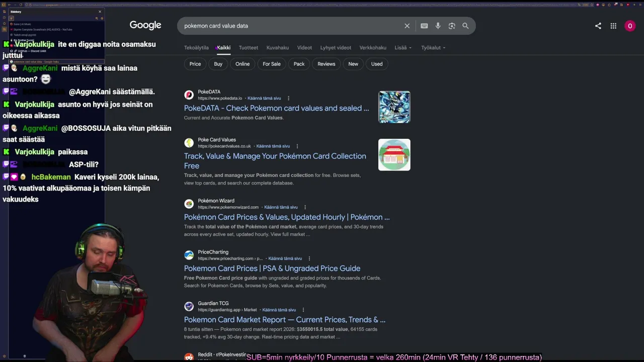644x362 pixels.
Task: Apply the Reviews filter chip
Action: (327, 64)
